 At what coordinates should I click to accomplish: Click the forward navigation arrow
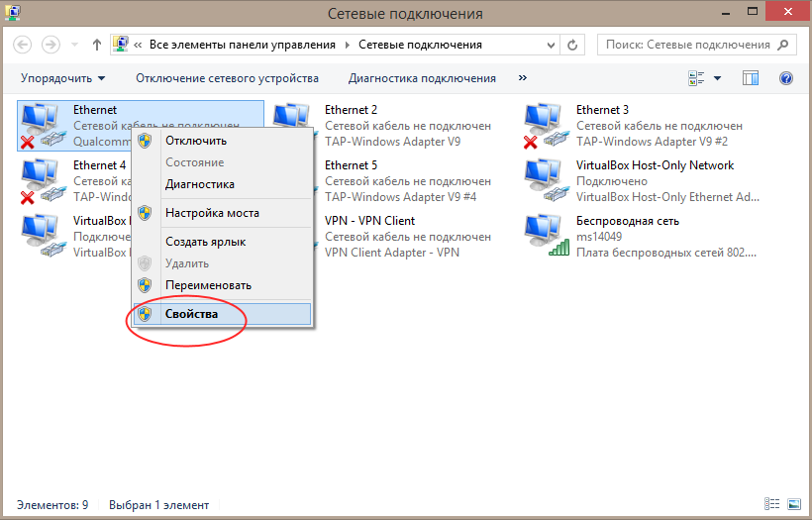pos(51,45)
